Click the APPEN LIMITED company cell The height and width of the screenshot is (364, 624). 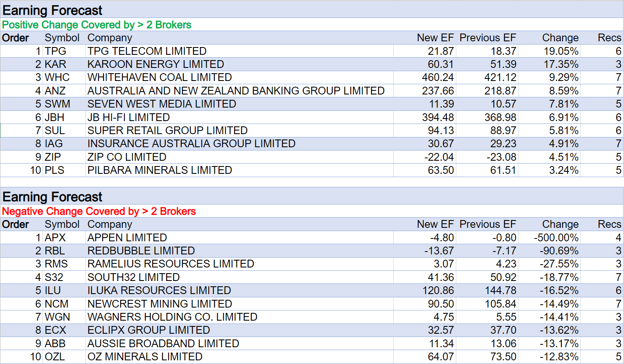127,238
